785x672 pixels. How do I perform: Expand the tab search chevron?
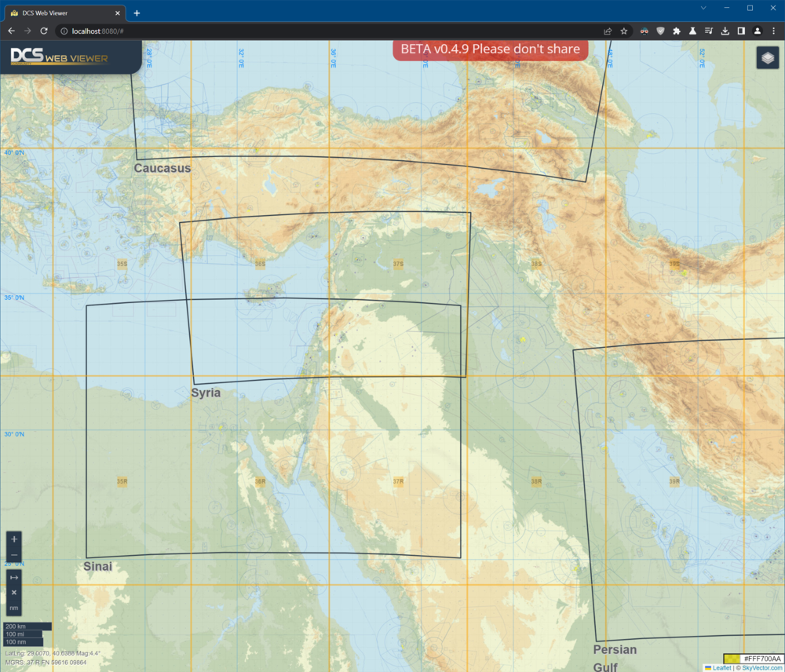point(703,8)
